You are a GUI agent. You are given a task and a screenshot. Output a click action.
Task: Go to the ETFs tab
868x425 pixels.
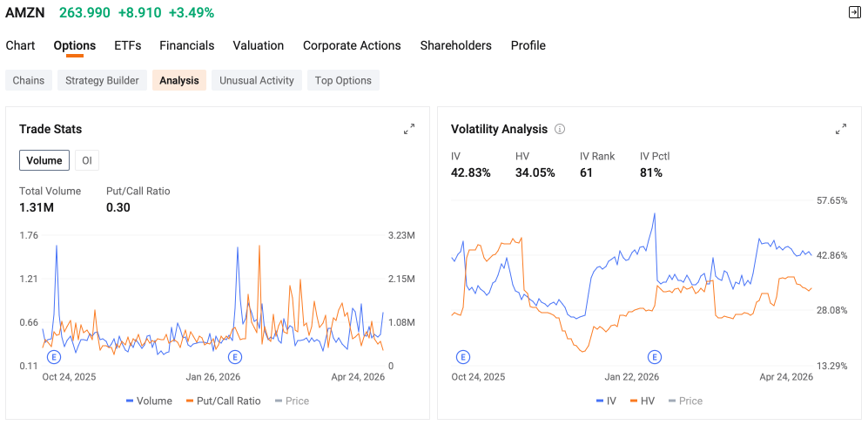click(128, 45)
